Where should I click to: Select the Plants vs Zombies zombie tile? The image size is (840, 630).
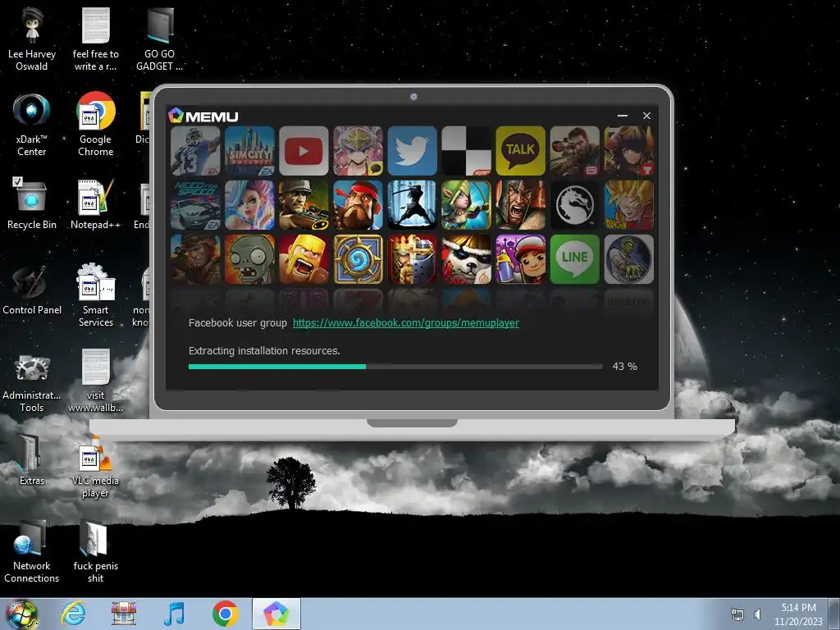pos(249,259)
